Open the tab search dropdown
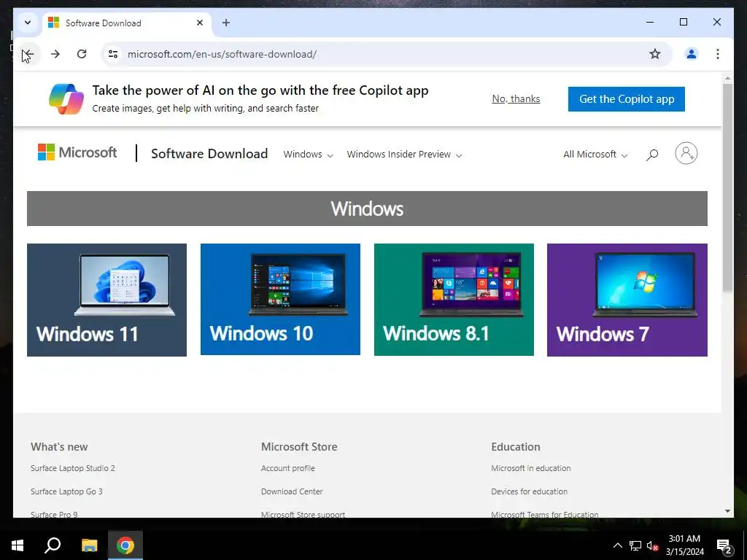 tap(28, 23)
